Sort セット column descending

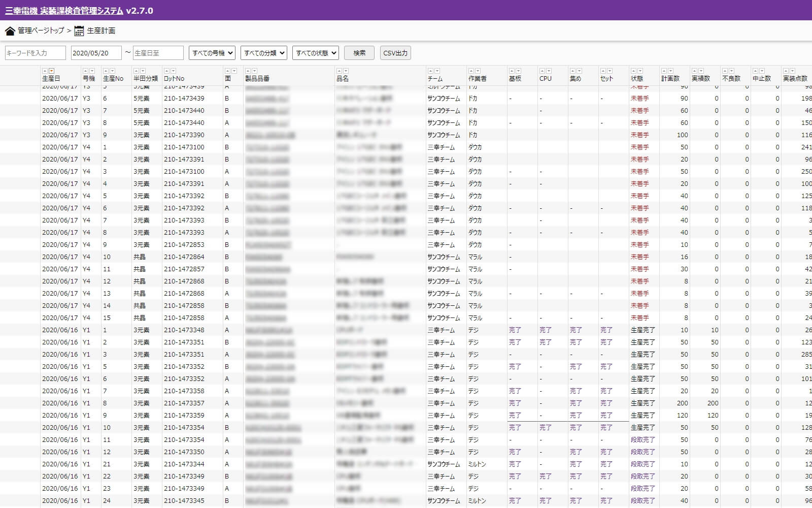[610, 71]
